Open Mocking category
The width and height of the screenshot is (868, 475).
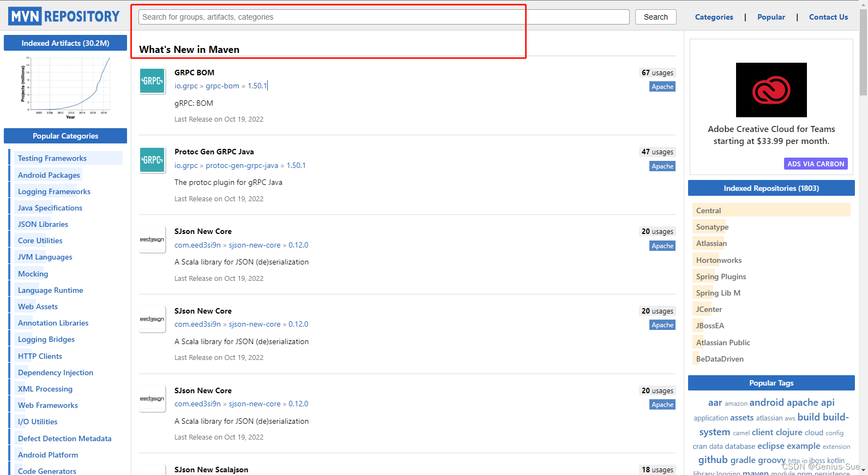pyautogui.click(x=33, y=274)
